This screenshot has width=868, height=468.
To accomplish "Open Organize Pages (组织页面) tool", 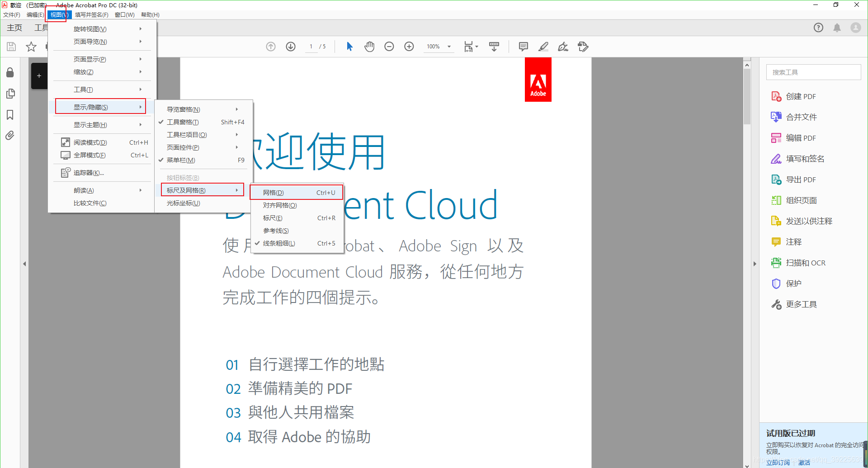I will point(794,200).
